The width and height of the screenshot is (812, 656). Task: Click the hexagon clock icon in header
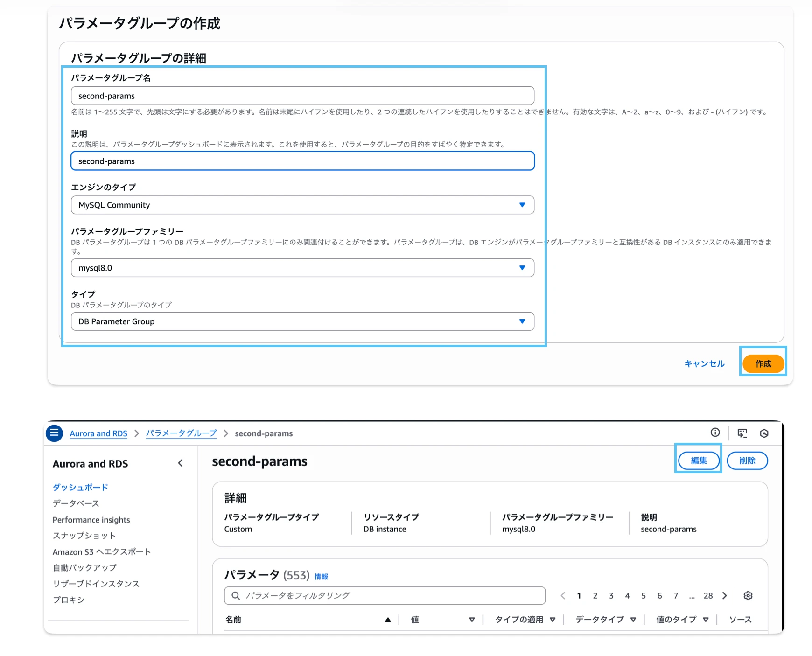click(764, 433)
